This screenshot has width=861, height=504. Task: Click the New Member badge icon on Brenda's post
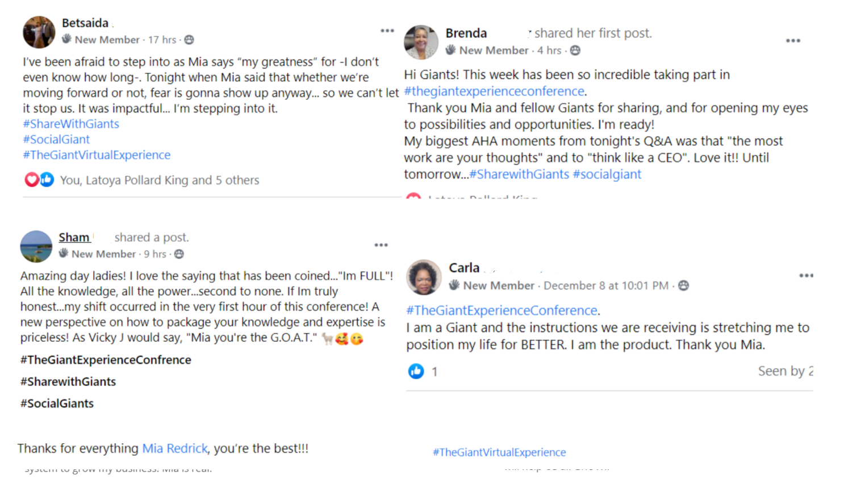pyautogui.click(x=451, y=50)
